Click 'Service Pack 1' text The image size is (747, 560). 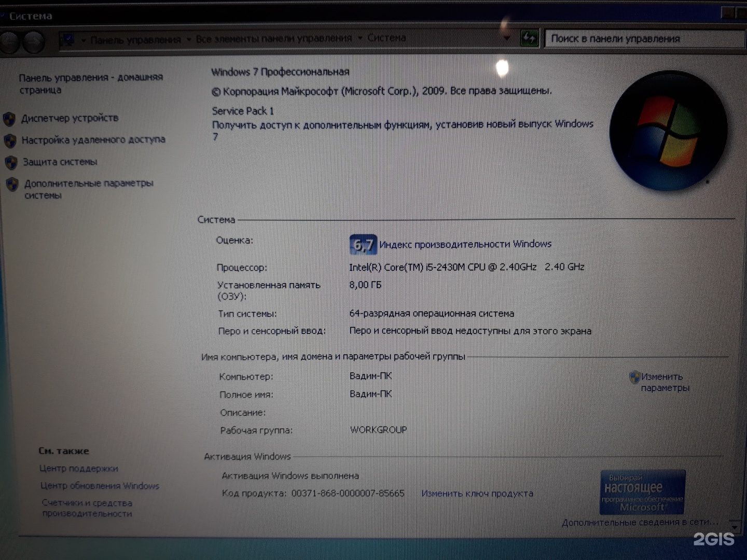[243, 110]
